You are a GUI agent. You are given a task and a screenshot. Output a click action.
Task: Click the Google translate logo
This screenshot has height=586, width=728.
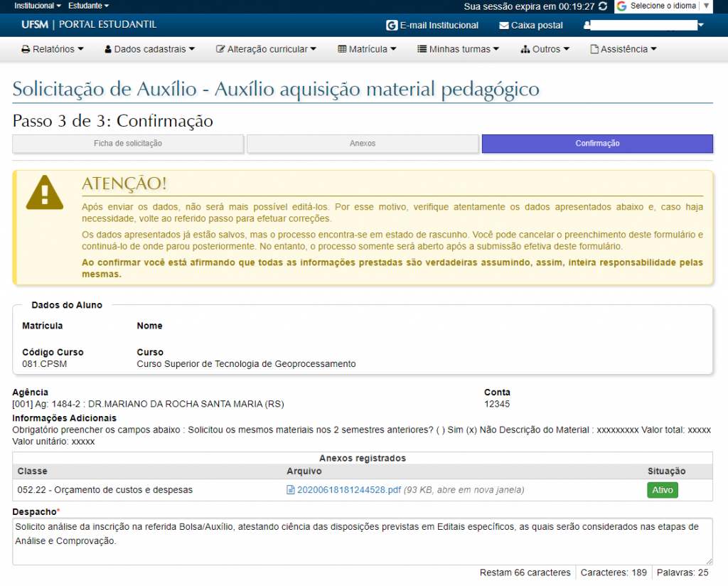622,6
